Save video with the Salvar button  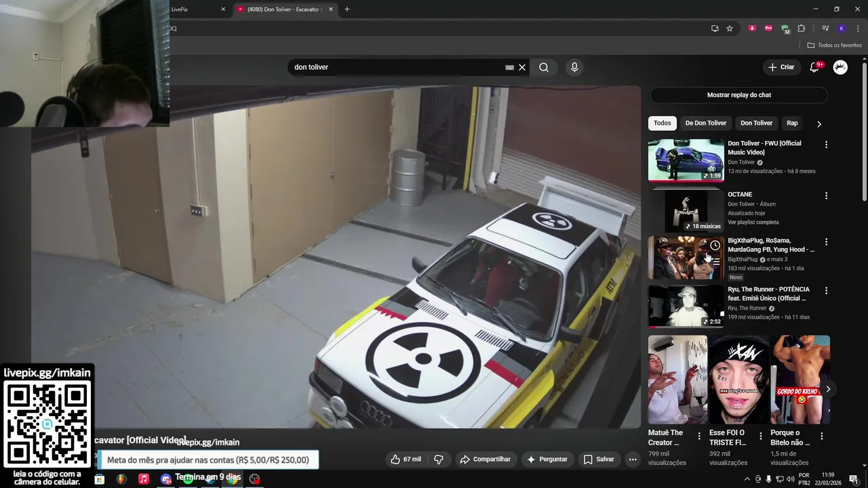click(599, 460)
